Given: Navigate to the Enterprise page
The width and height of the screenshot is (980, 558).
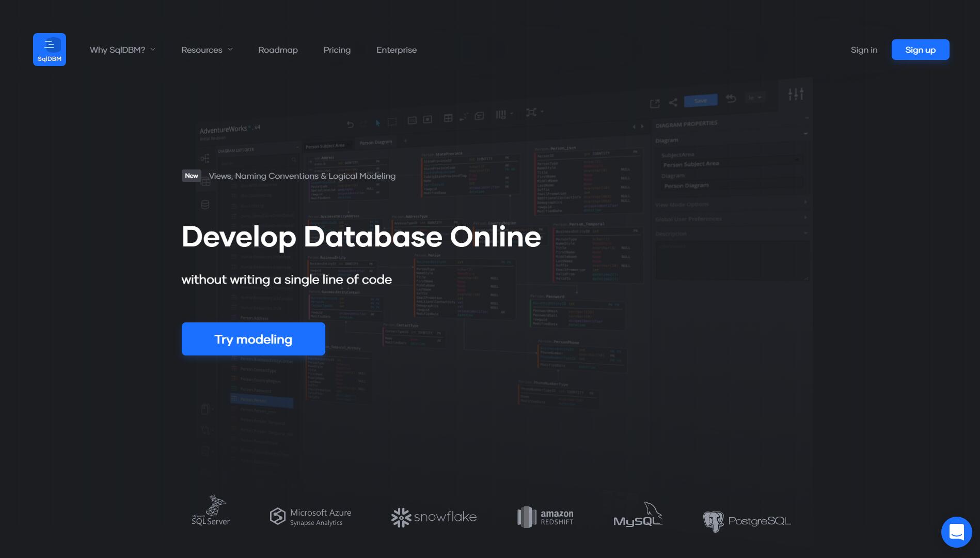Looking at the screenshot, I should pos(396,50).
